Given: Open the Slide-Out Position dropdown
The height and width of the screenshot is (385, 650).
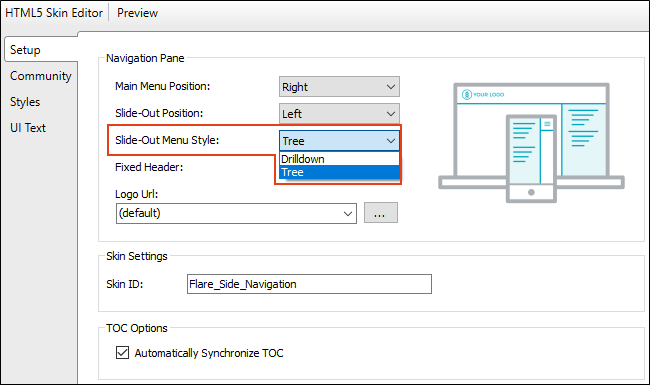Looking at the screenshot, I should (x=339, y=114).
